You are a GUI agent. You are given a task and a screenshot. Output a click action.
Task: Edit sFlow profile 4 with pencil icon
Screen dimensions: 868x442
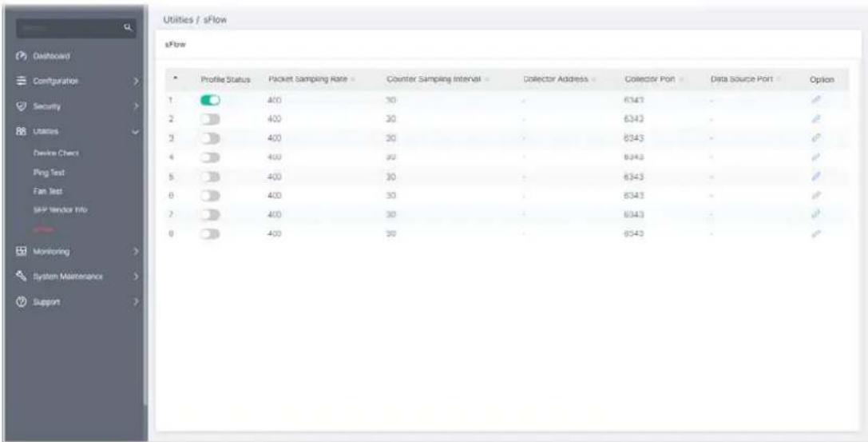(816, 157)
